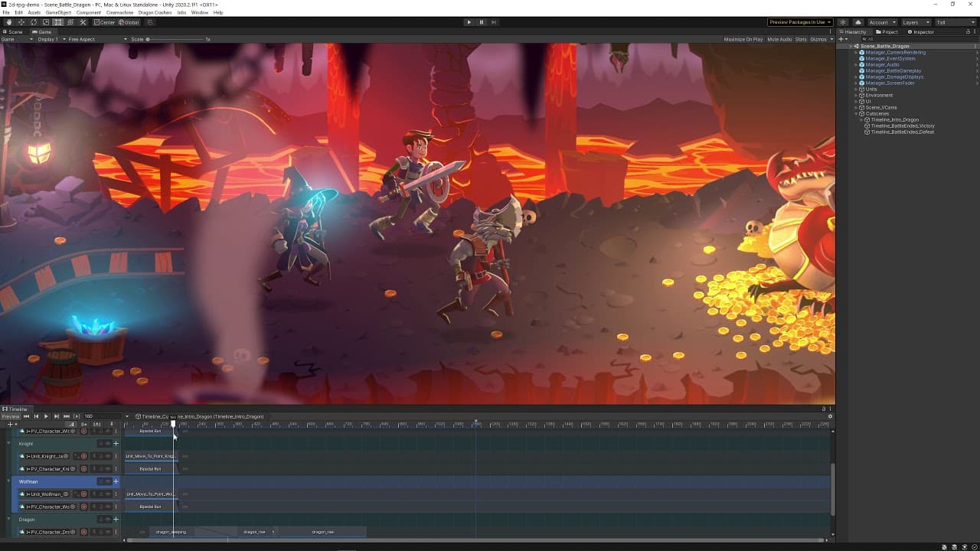Open the Tall layout dropdown
This screenshot has height=551, width=980.
pos(955,22)
